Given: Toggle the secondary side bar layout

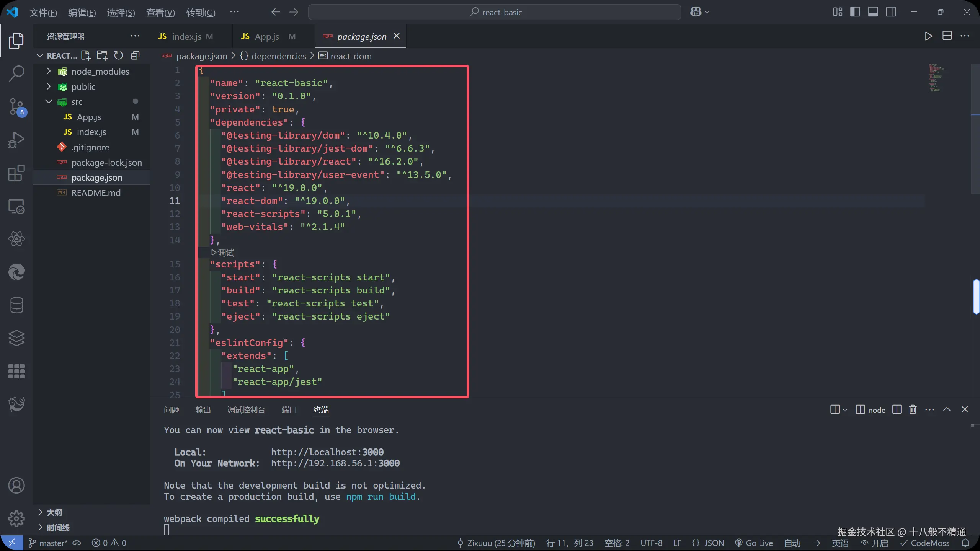Looking at the screenshot, I should coord(891,12).
